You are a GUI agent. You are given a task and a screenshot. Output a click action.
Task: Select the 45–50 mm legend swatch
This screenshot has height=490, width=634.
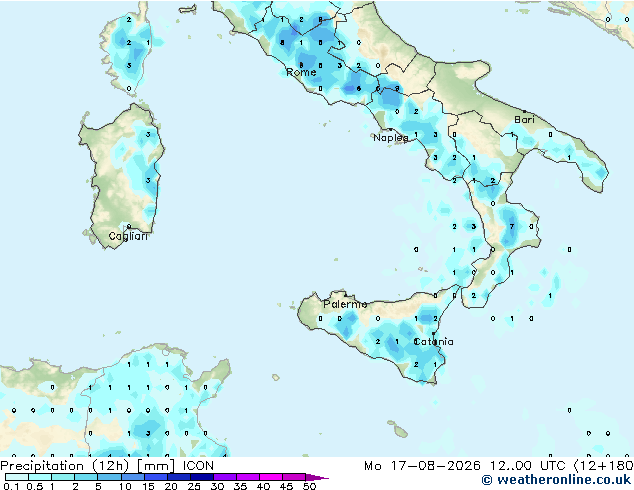[294, 477]
